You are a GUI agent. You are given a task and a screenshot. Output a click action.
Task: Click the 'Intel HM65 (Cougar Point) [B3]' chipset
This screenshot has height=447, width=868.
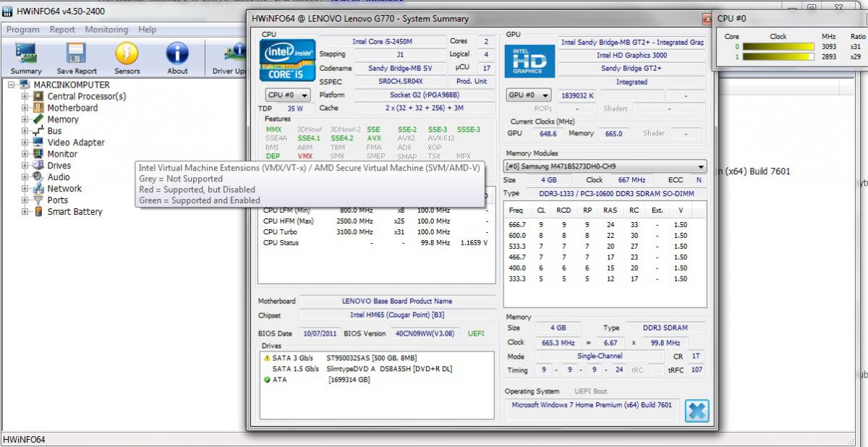tap(397, 315)
